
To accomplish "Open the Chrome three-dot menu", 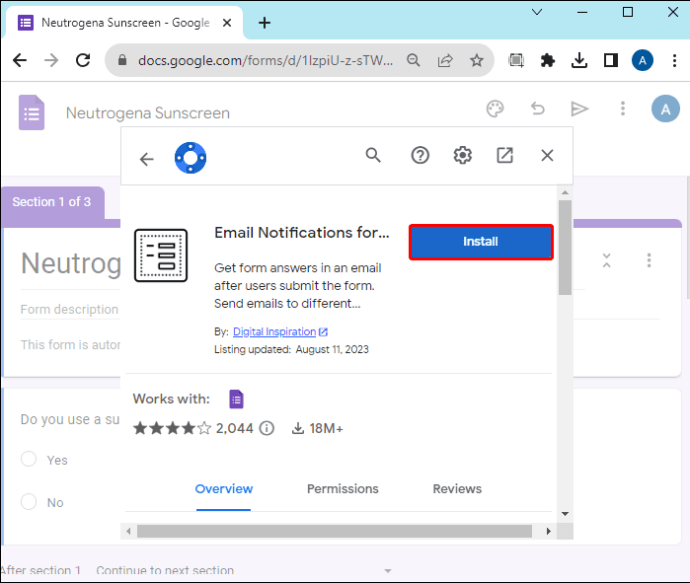I will coord(674,60).
